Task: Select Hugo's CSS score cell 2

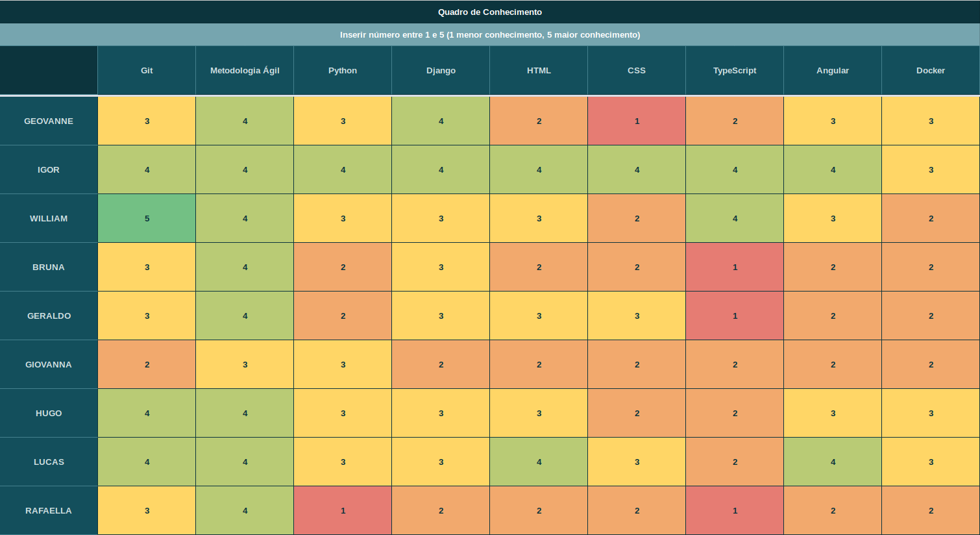Action: coord(637,413)
